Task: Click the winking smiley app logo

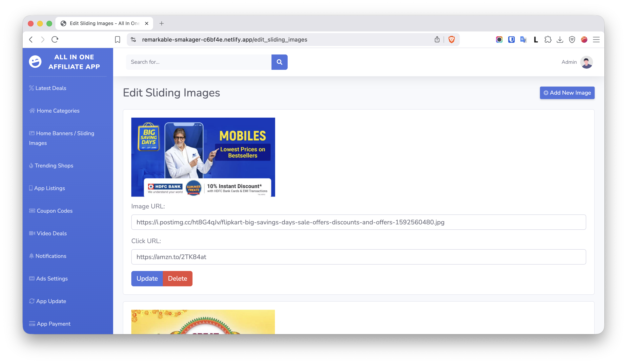Action: 35,62
